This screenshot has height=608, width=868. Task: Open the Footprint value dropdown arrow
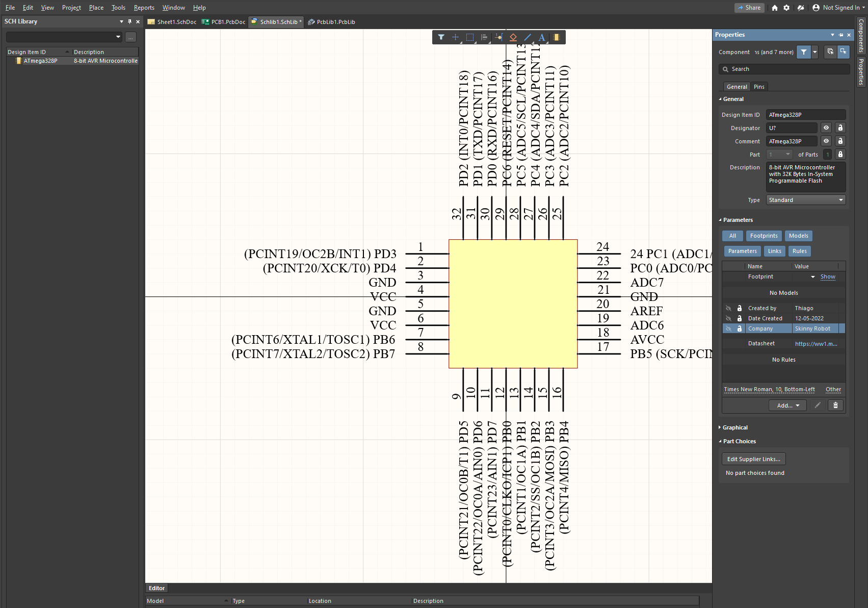click(x=813, y=277)
